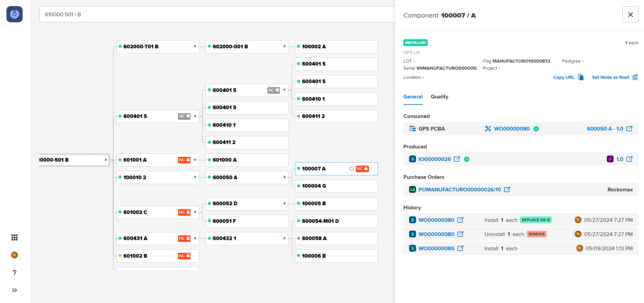Image resolution: width=644 pixels, height=303 pixels.
Task: Open the help question mark icon
Action: (15, 273)
